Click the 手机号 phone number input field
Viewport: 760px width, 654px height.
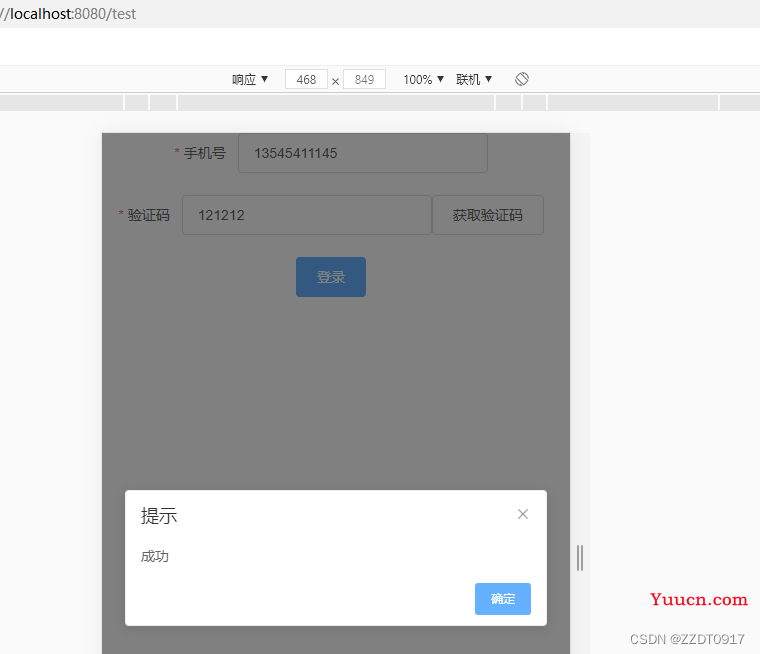pyautogui.click(x=363, y=153)
